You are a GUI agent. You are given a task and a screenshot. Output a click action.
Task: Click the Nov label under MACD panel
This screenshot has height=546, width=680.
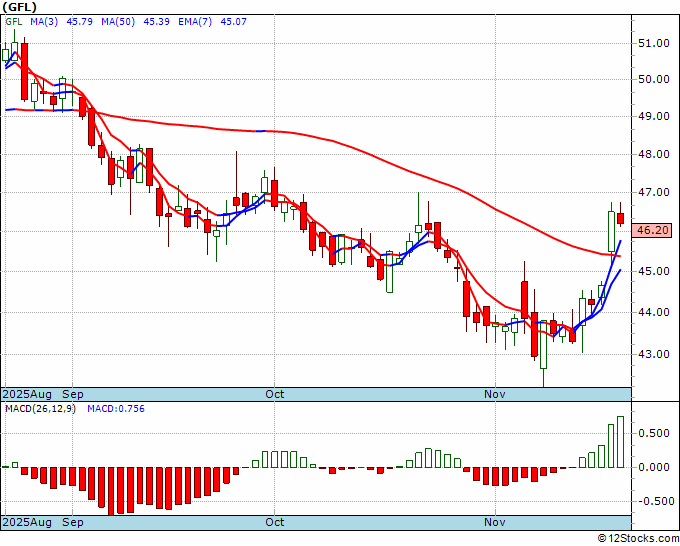(494, 522)
